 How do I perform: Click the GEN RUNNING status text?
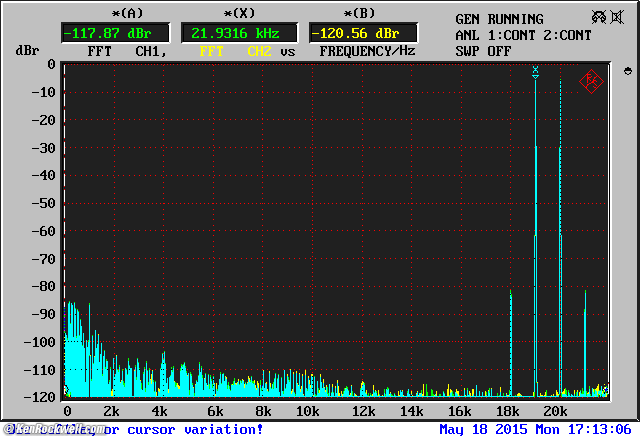(x=499, y=19)
